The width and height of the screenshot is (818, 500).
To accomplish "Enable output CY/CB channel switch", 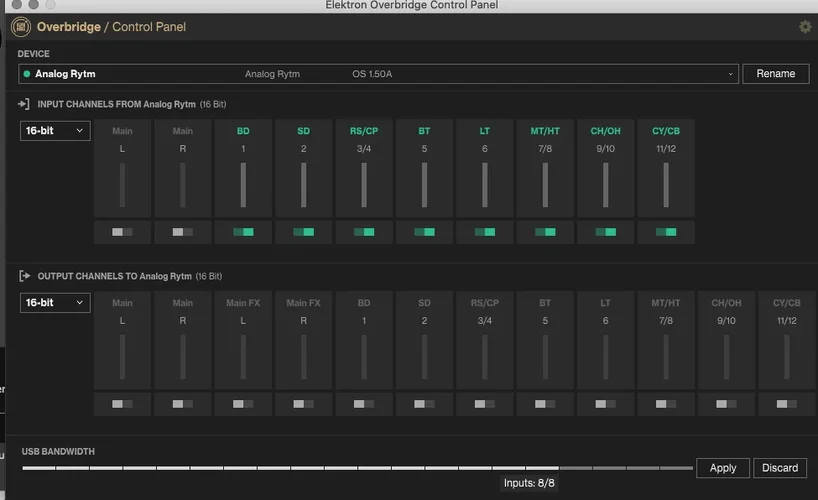I will tap(787, 404).
